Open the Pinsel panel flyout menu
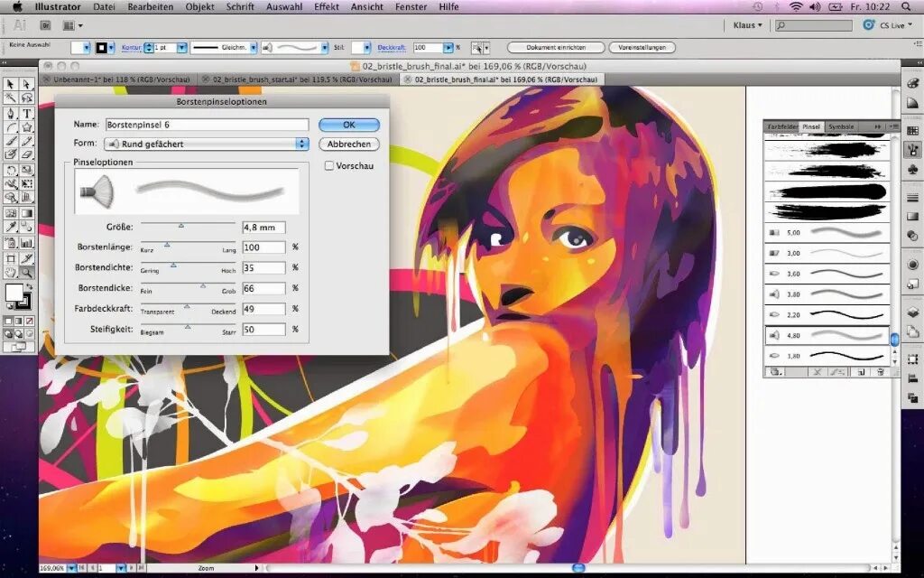 pos(892,126)
